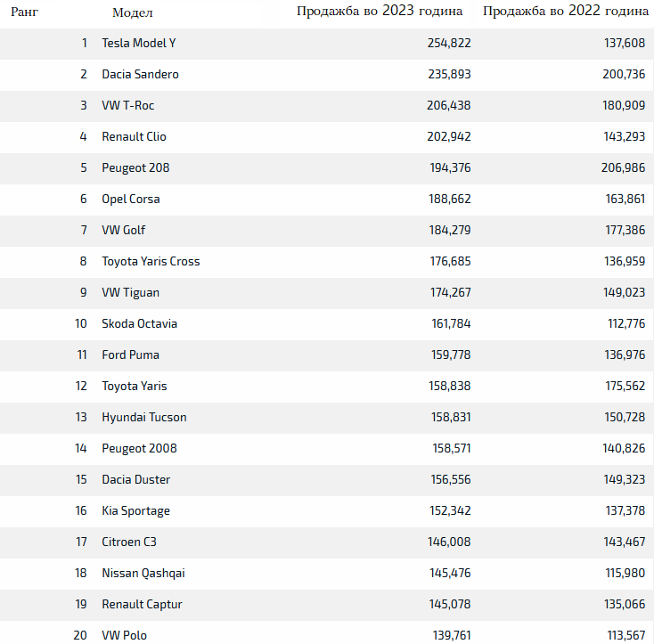Click the Ранг column header
The height and width of the screenshot is (644, 654).
23,12
